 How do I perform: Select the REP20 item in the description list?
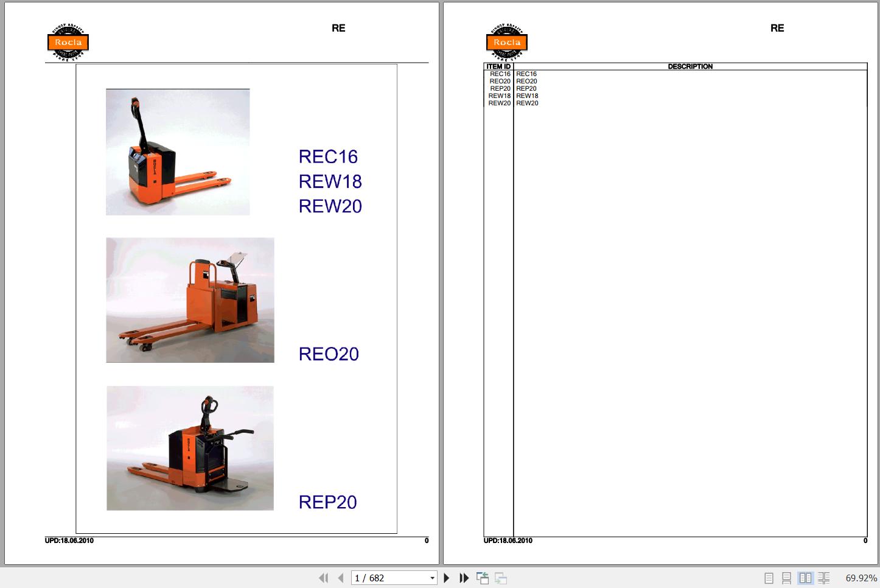(x=526, y=88)
